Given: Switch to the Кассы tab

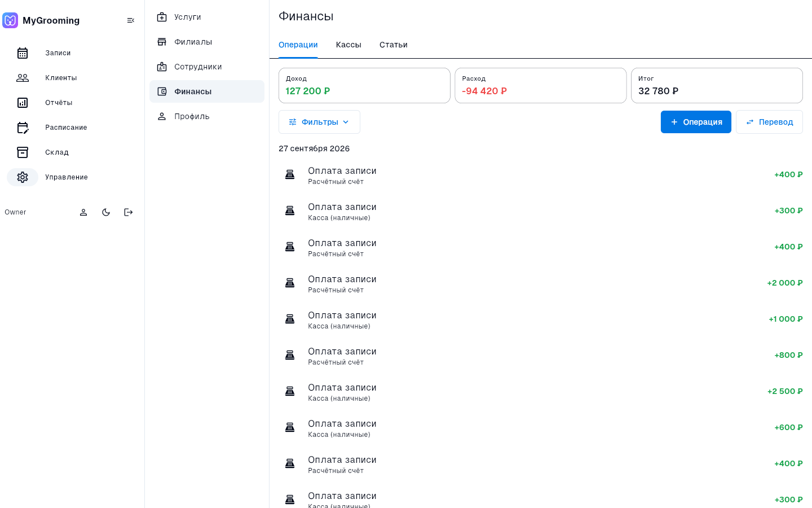Looking at the screenshot, I should tap(348, 45).
